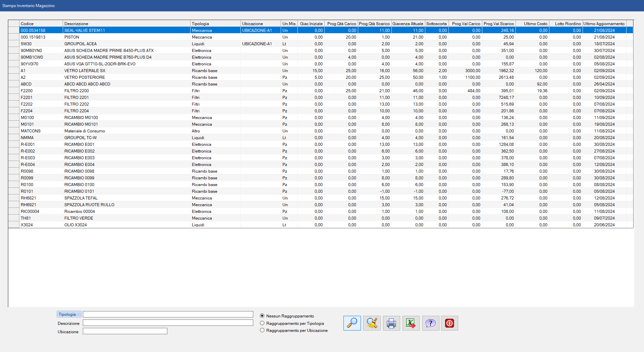Sort by the Codice column header
Image resolution: width=644 pixels, height=352 pixels.
(41, 23)
